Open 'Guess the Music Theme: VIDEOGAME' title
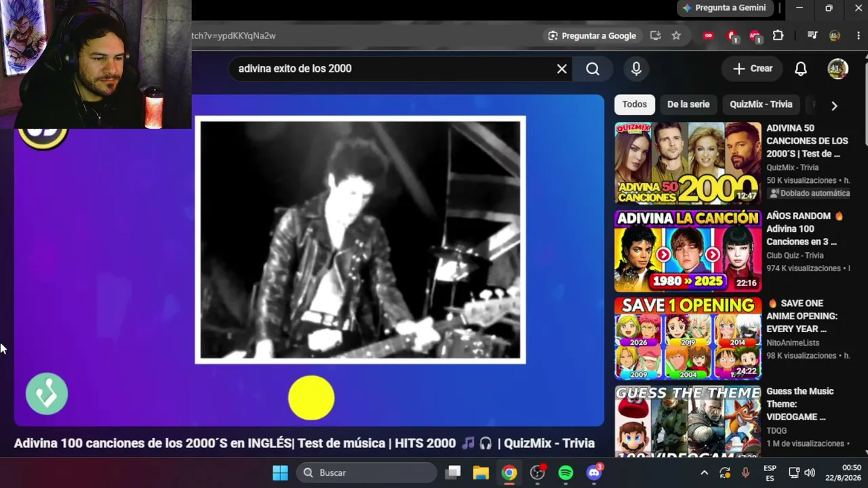 800,404
